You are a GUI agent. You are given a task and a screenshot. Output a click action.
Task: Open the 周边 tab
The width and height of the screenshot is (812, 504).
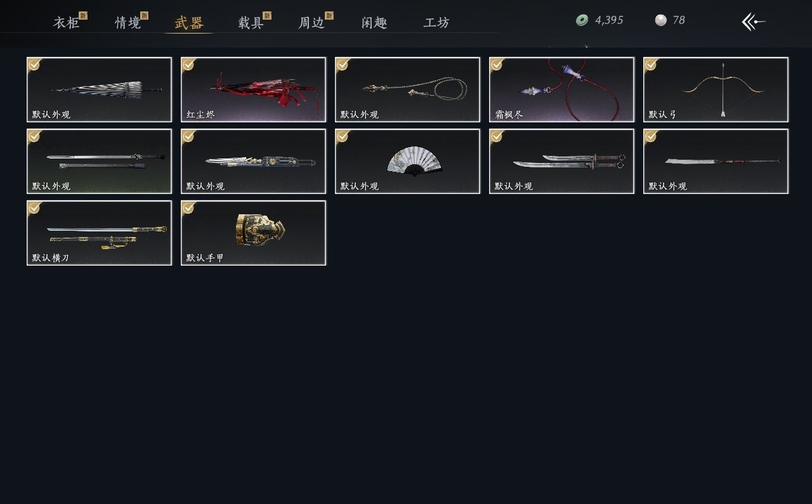(x=311, y=23)
